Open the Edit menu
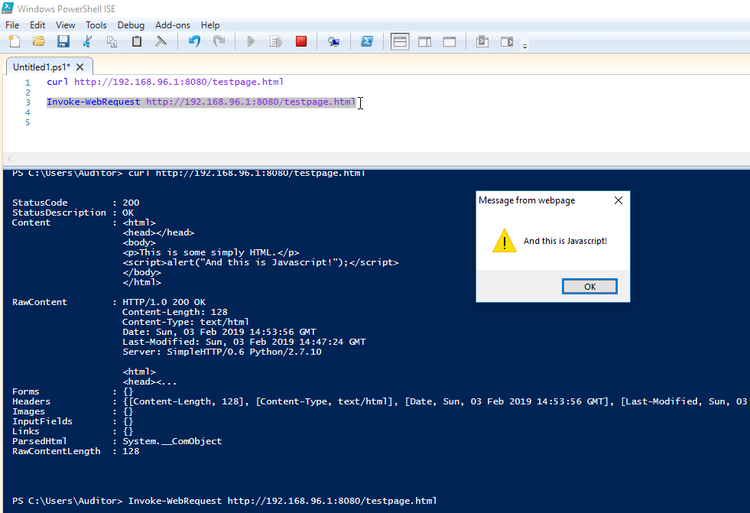The image size is (750, 513). [37, 25]
